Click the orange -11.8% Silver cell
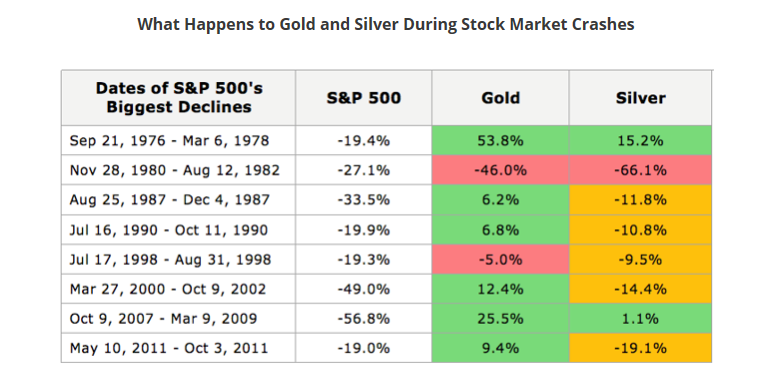The height and width of the screenshot is (375, 767). point(640,199)
